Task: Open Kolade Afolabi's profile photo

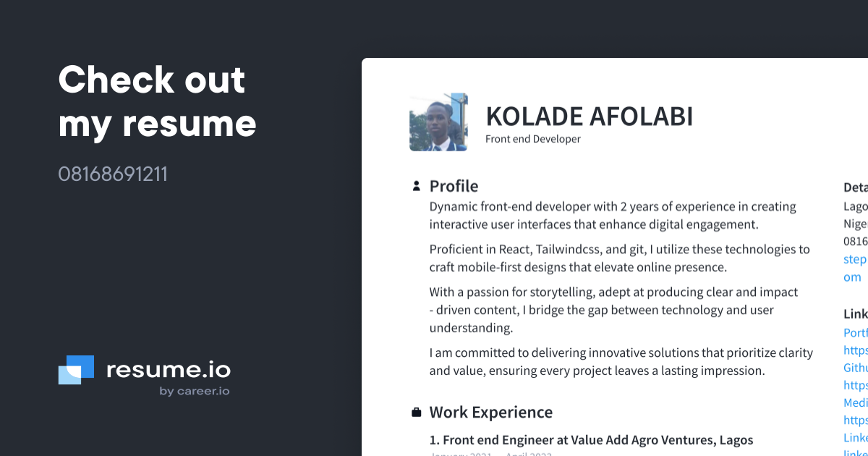Action: [438, 122]
